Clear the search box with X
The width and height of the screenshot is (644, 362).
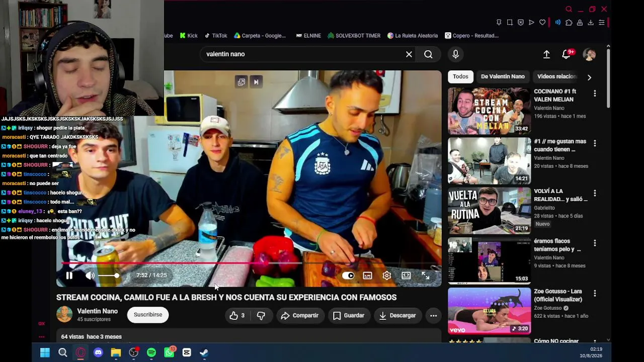pos(409,54)
